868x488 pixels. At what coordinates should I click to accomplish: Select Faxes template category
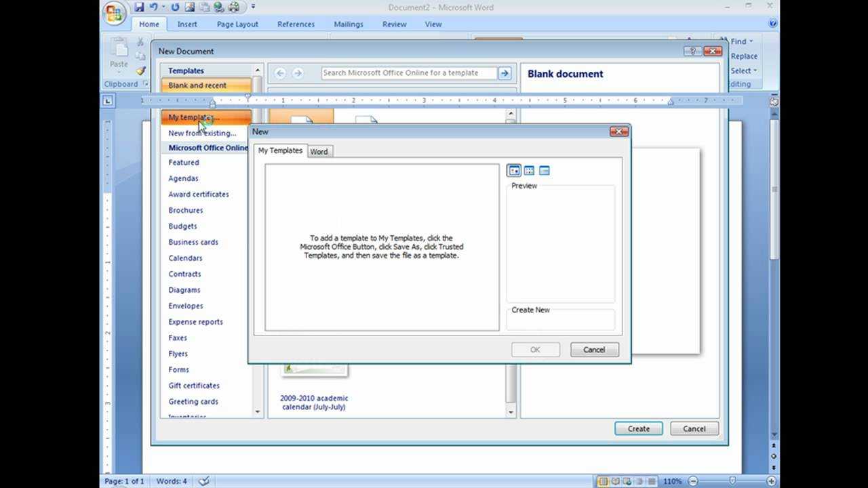coord(178,338)
